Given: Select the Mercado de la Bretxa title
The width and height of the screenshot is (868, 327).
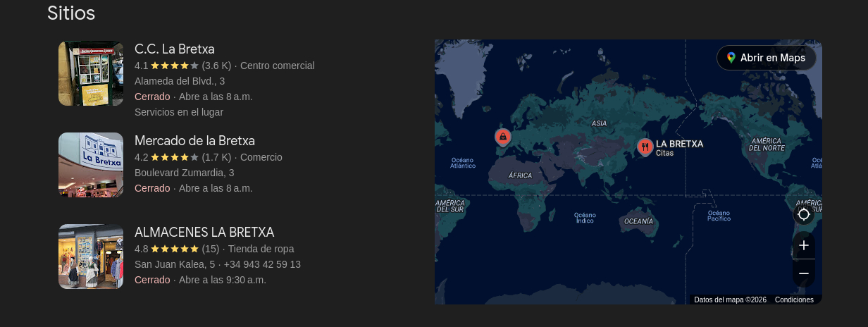Looking at the screenshot, I should tap(194, 141).
